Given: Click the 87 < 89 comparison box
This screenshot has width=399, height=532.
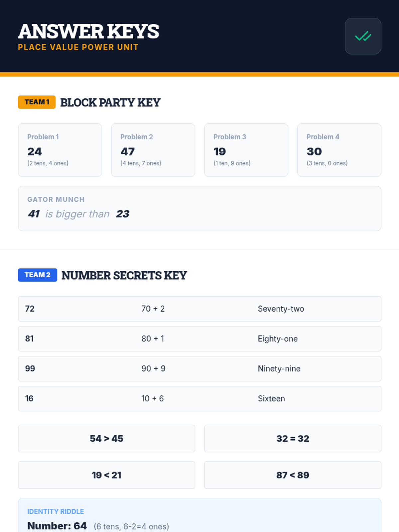Looking at the screenshot, I should point(293,475).
